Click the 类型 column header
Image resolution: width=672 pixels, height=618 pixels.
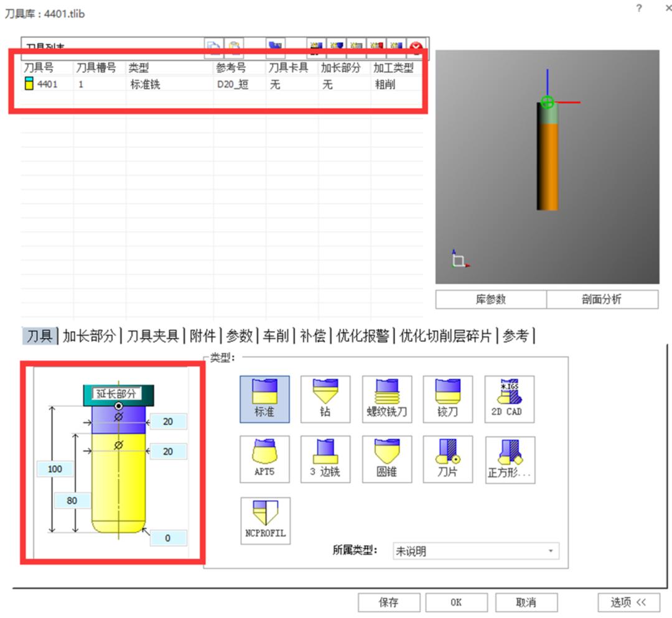139,68
